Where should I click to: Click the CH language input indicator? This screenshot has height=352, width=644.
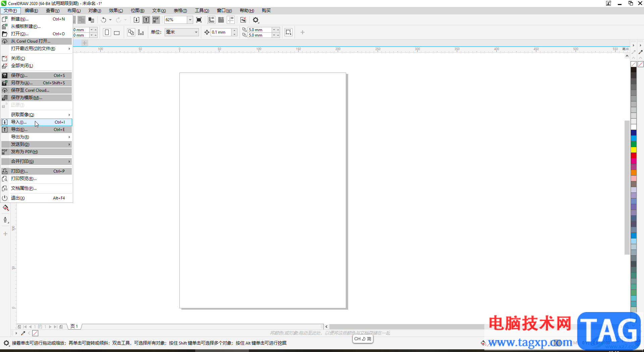tap(363, 339)
